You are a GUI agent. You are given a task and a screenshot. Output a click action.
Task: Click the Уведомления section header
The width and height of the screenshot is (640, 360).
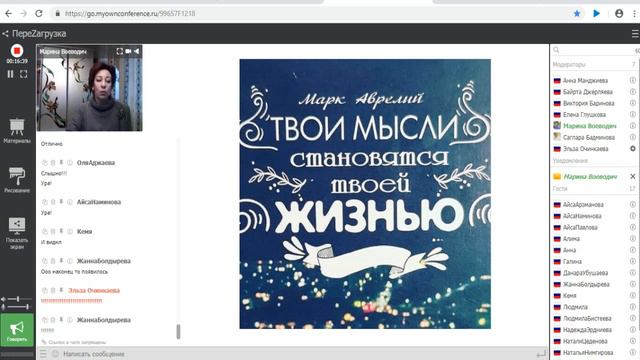tap(570, 160)
